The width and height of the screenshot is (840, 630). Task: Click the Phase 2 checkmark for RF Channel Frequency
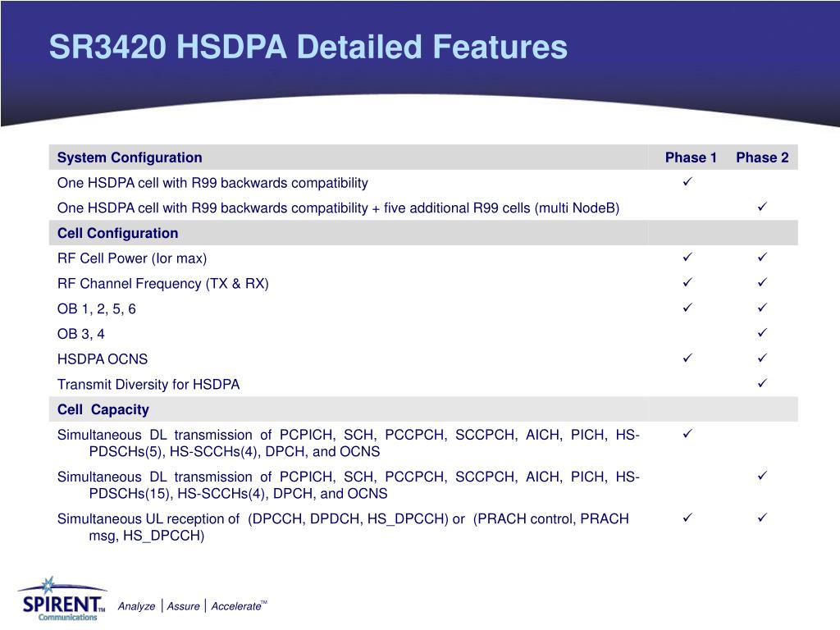[x=762, y=282]
